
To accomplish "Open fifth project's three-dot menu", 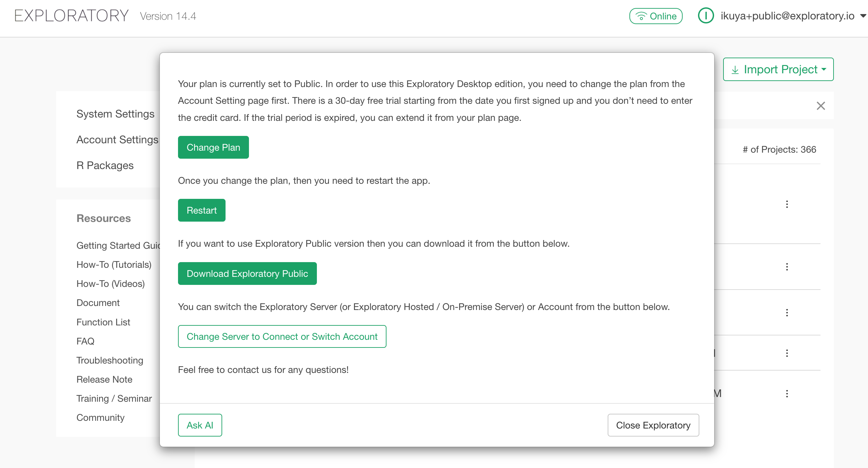I will [787, 393].
